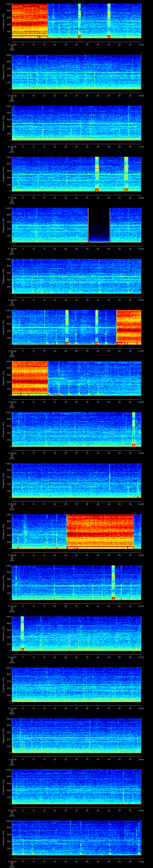Click the red noise block ending the 17:20:00 spectrogram
Screen dimensions: 153x868
point(129,327)
